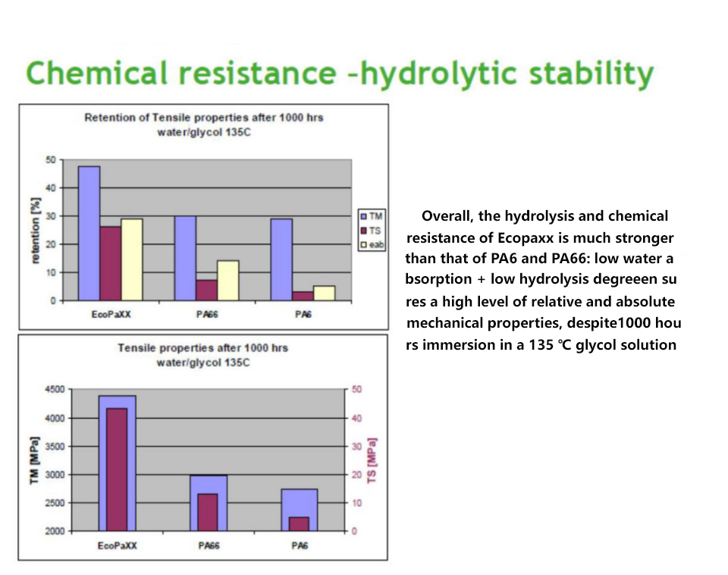Click the "TS [MPa]" axis label
728x575 pixels.
tap(372, 460)
